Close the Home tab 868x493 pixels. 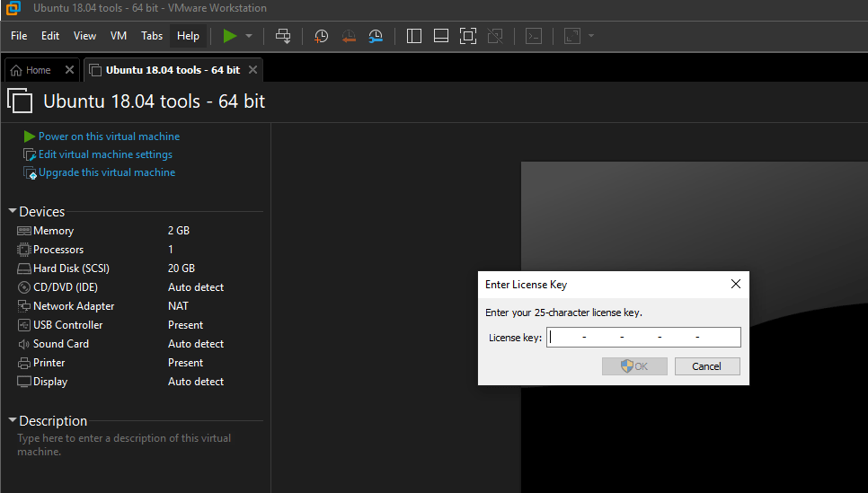pyautogui.click(x=69, y=70)
